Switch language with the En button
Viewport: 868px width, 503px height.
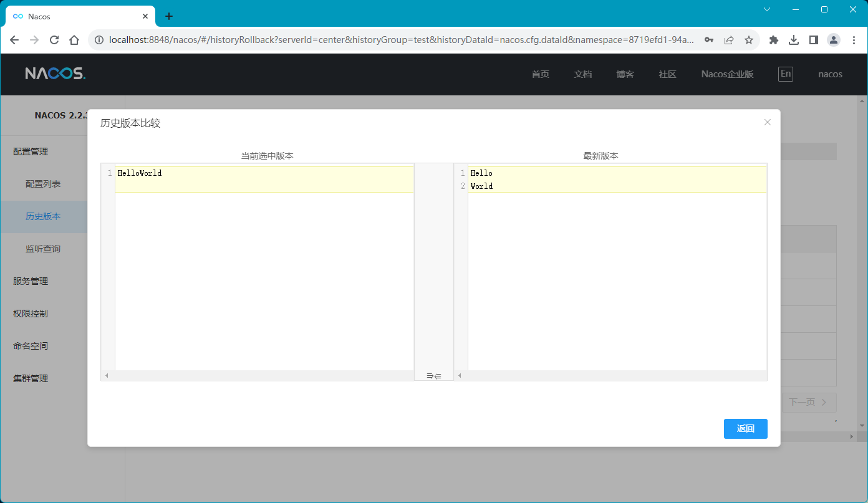[786, 74]
